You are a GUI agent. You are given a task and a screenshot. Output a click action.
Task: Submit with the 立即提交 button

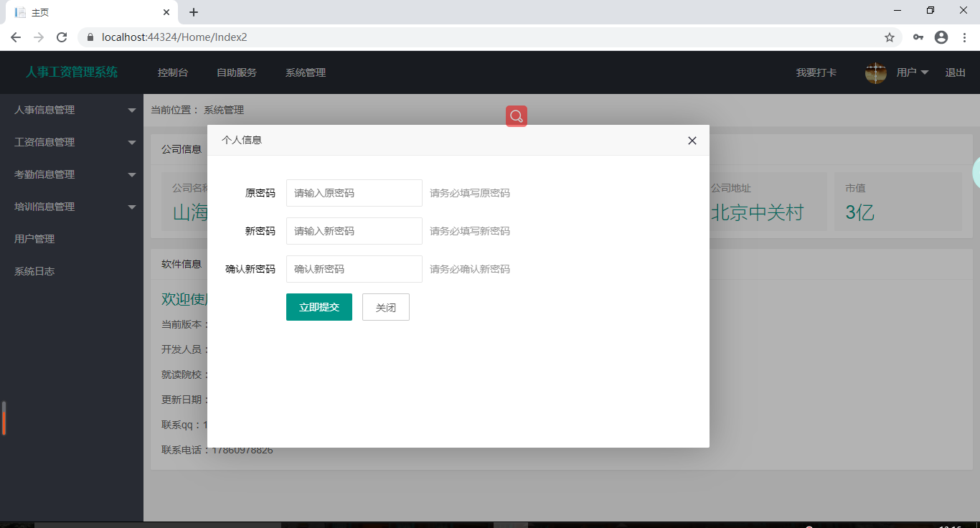[x=319, y=307]
